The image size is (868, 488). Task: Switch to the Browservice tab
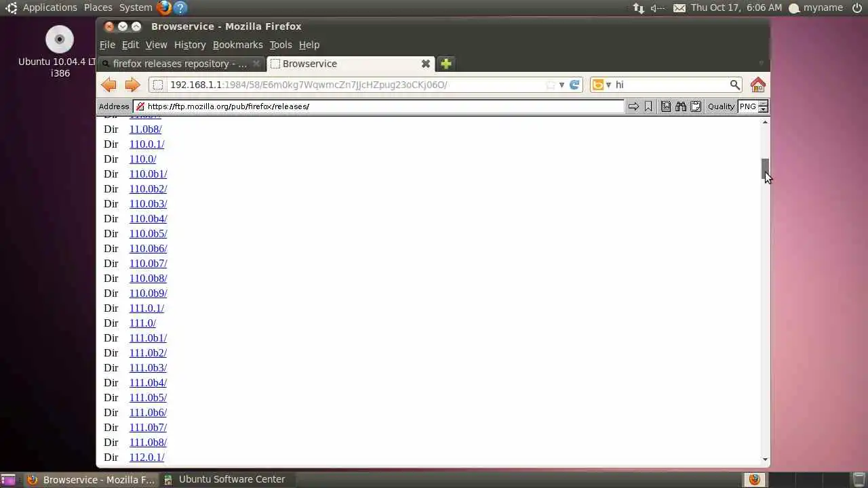point(350,64)
